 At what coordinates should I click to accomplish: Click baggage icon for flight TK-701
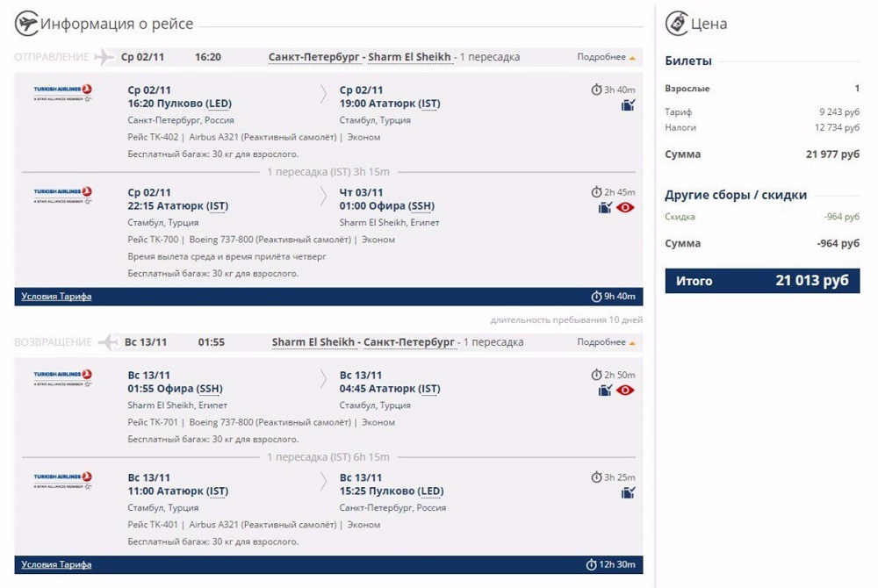(605, 391)
